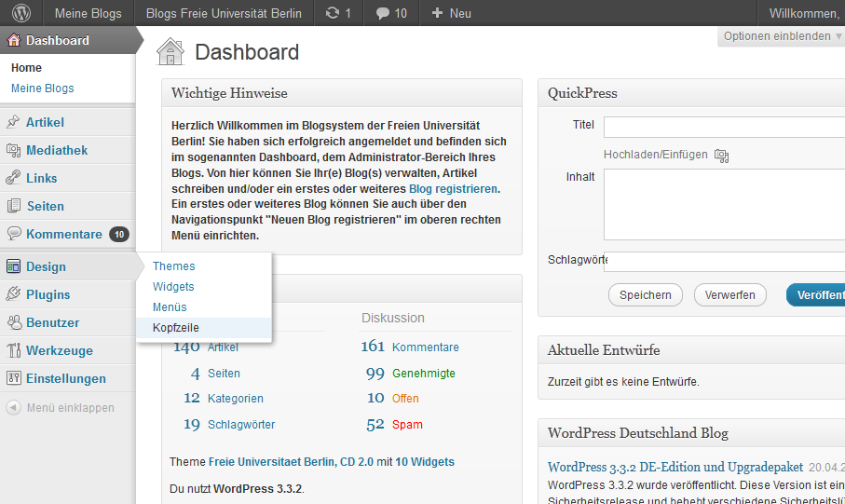Open the updates refresh icon
The image size is (845, 504).
pos(333,13)
